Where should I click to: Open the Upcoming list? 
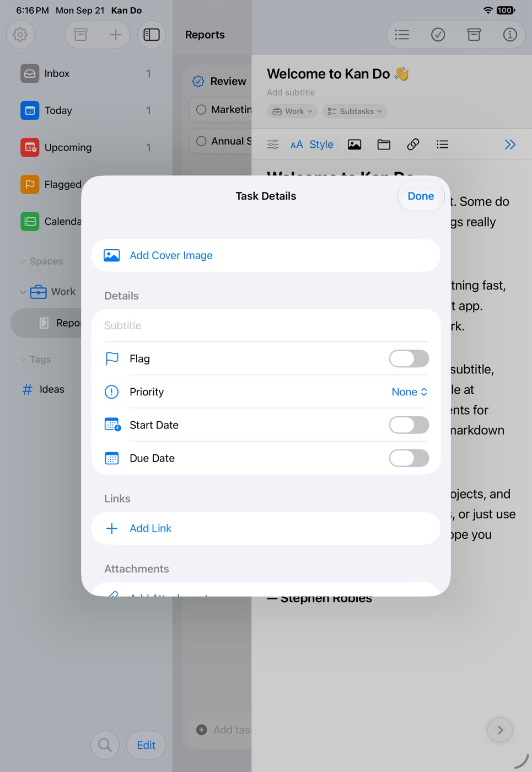click(x=86, y=147)
